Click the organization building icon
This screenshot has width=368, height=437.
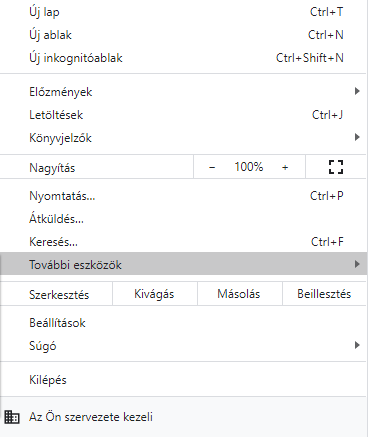(12, 417)
